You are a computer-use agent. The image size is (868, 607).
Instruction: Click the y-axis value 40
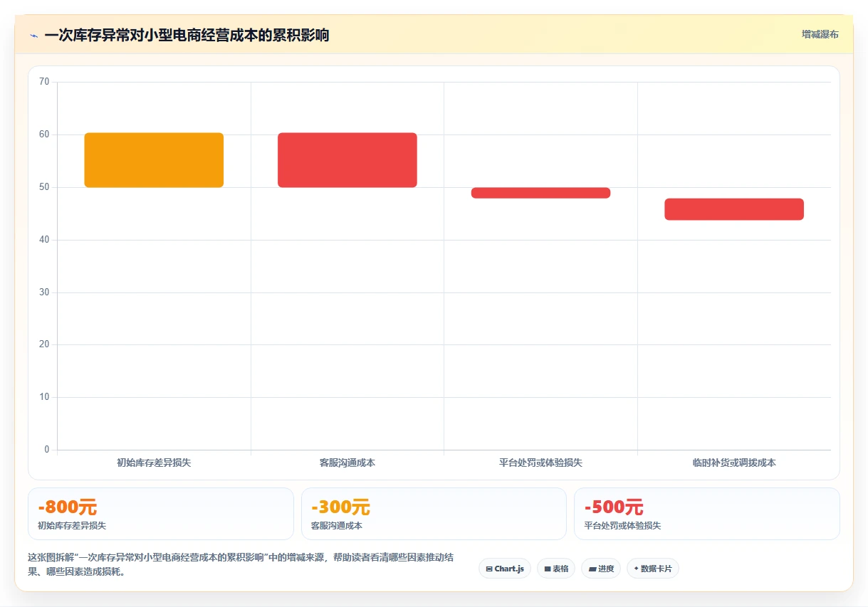[44, 240]
